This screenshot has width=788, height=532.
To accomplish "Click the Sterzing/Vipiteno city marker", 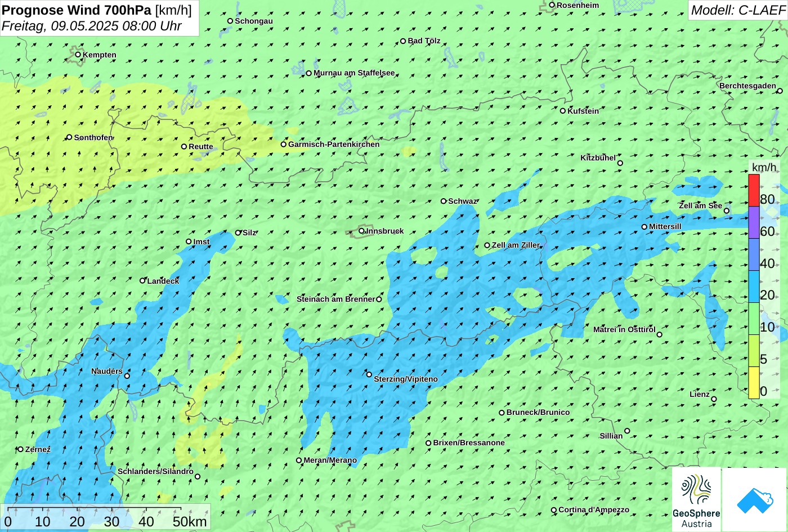I will pos(369,374).
